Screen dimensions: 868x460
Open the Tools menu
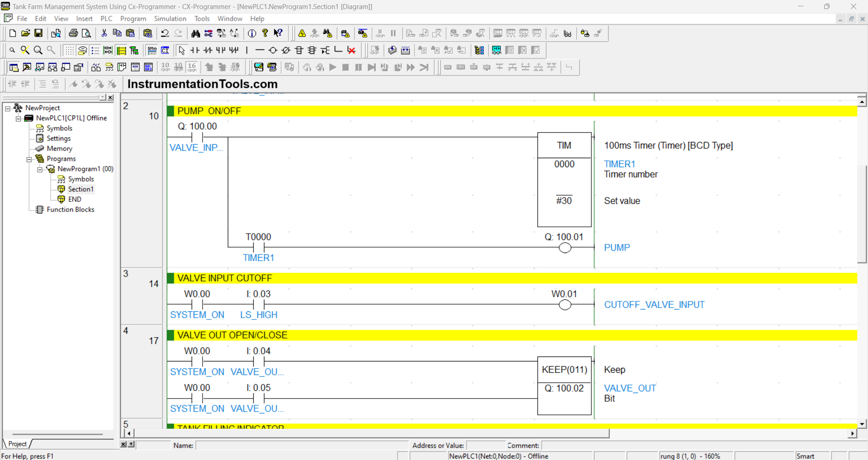[x=202, y=19]
